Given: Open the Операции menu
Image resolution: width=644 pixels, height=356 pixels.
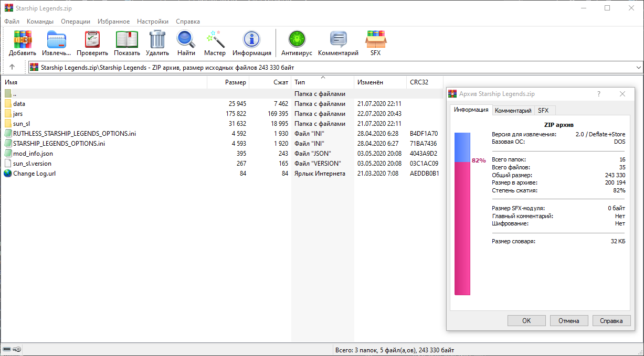Looking at the screenshot, I should click(x=76, y=21).
